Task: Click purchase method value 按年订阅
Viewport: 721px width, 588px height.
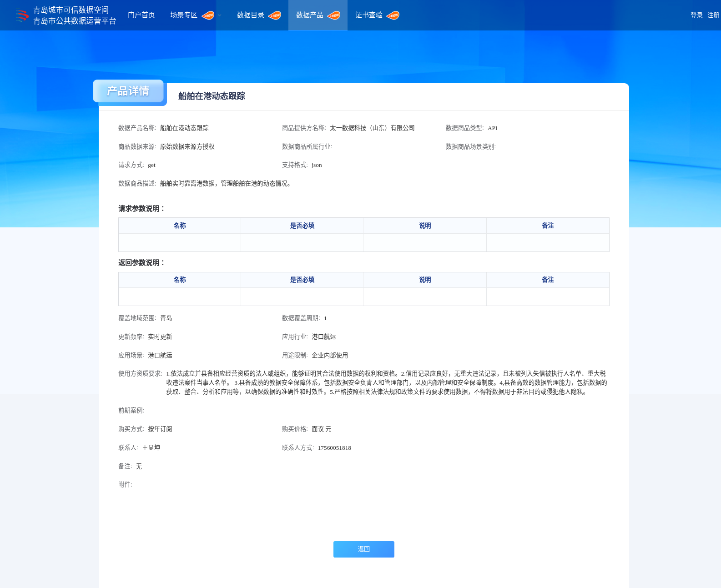Action: 160,429
